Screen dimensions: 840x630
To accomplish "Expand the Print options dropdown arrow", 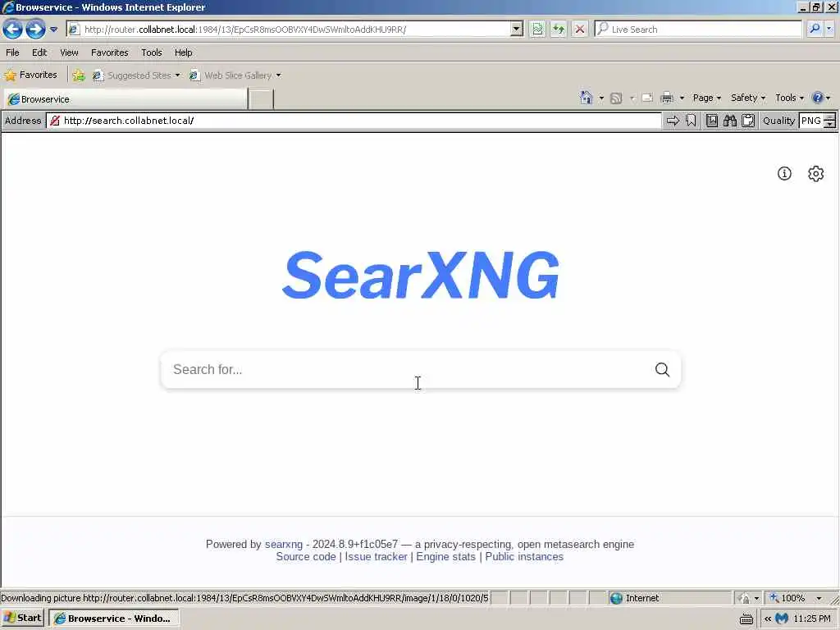I will [x=682, y=98].
